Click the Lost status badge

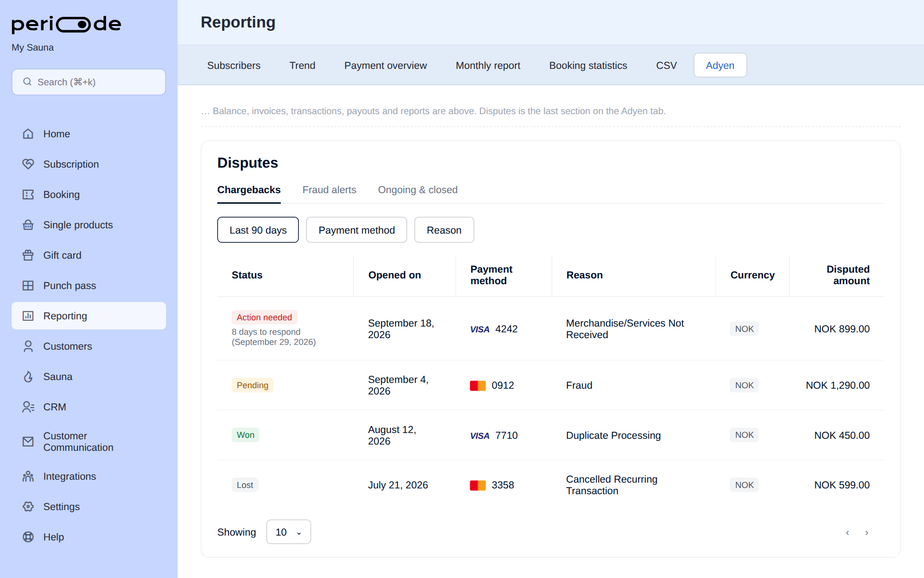click(x=245, y=485)
